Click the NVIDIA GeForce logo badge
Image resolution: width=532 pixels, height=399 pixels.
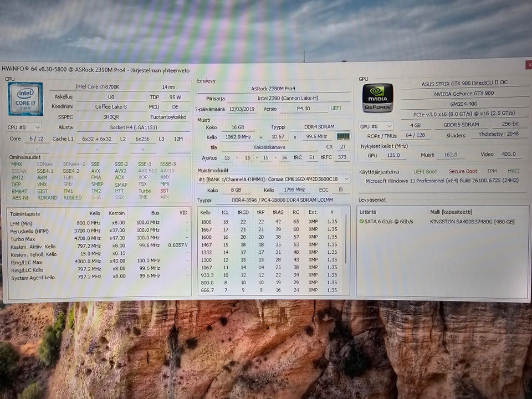(377, 98)
